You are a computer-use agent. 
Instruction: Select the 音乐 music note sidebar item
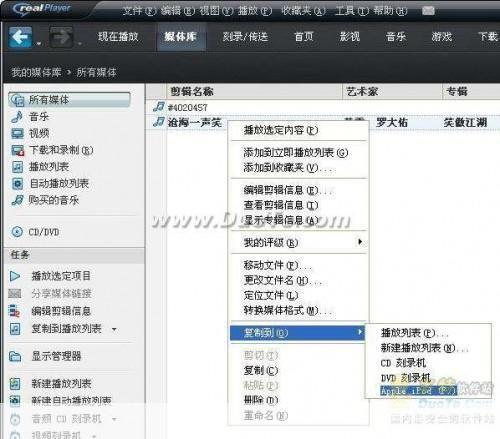(17, 117)
